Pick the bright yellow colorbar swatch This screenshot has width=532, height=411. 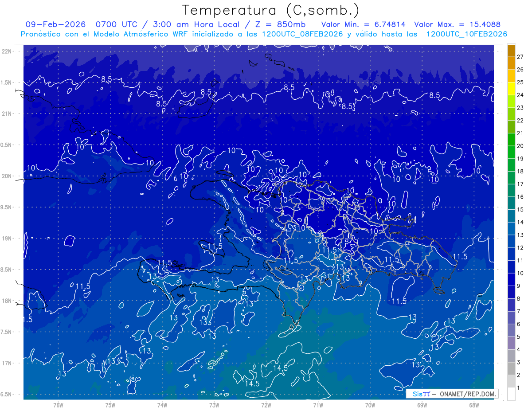511,89
